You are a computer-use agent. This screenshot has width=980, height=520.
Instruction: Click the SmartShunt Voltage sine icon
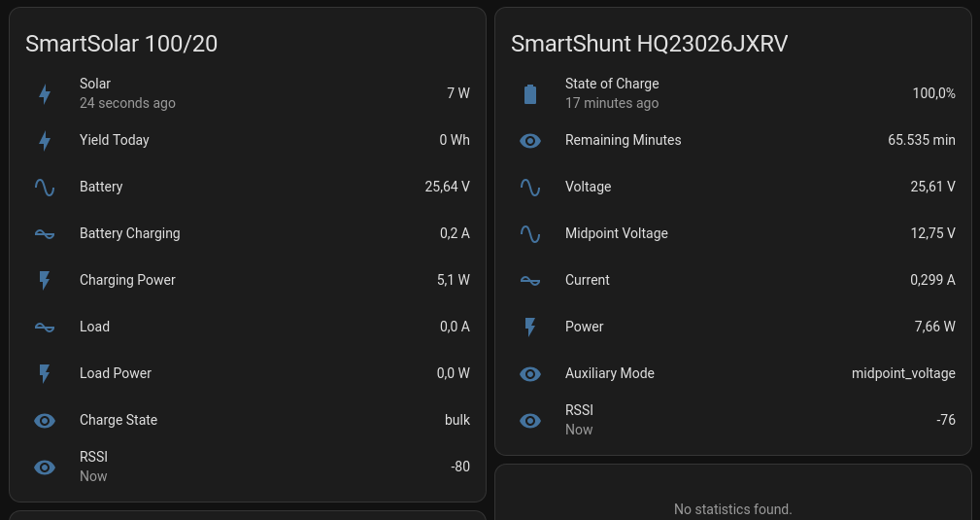pyautogui.click(x=530, y=187)
